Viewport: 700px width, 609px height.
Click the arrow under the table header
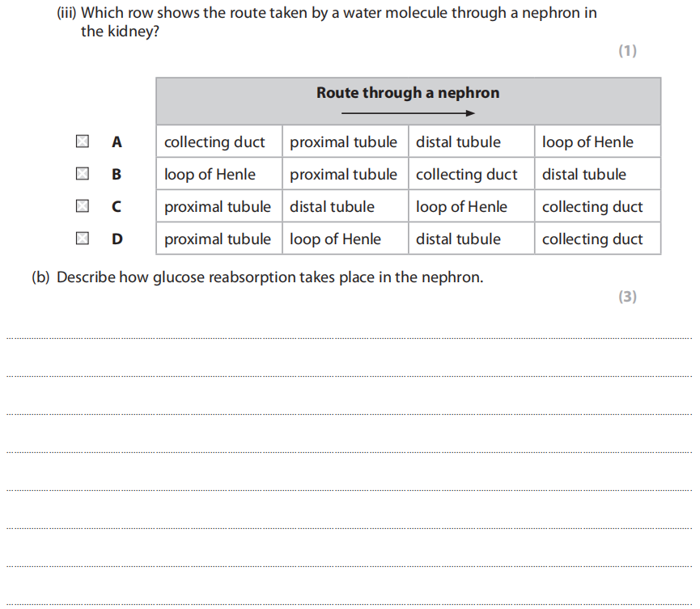point(407,113)
